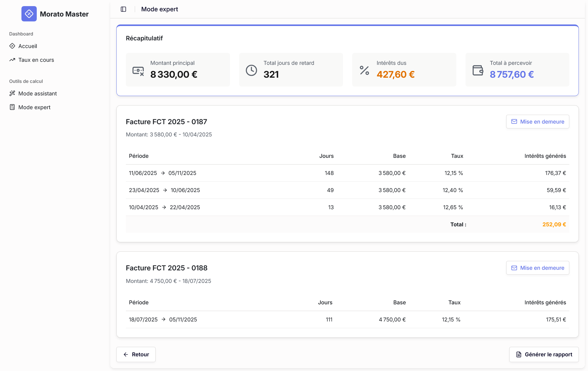Send Mise en demeure for invoice 0187
This screenshot has height=371, width=588.
pos(537,122)
